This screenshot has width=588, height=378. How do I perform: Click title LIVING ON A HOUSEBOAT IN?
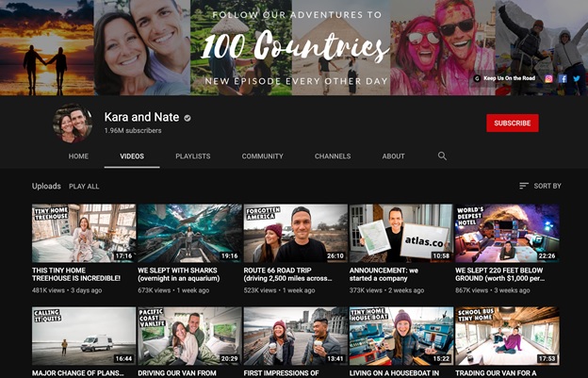394,373
